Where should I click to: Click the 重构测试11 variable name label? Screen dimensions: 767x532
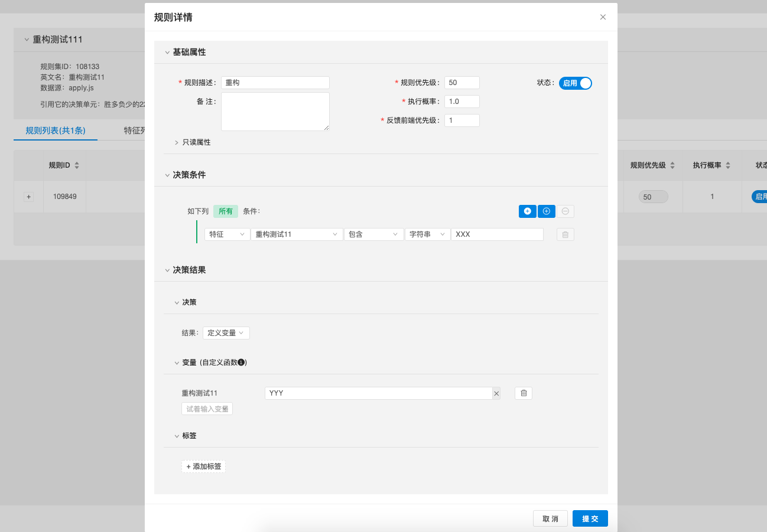pyautogui.click(x=200, y=393)
